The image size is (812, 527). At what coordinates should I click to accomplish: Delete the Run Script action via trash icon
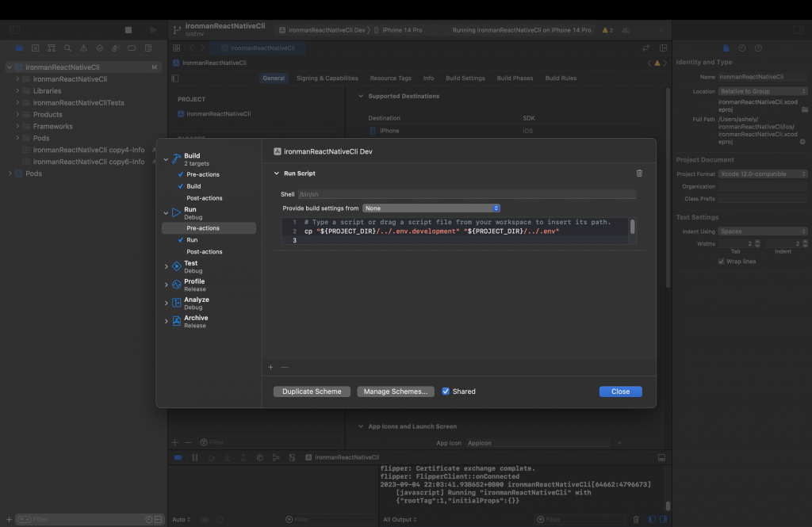[x=639, y=174]
